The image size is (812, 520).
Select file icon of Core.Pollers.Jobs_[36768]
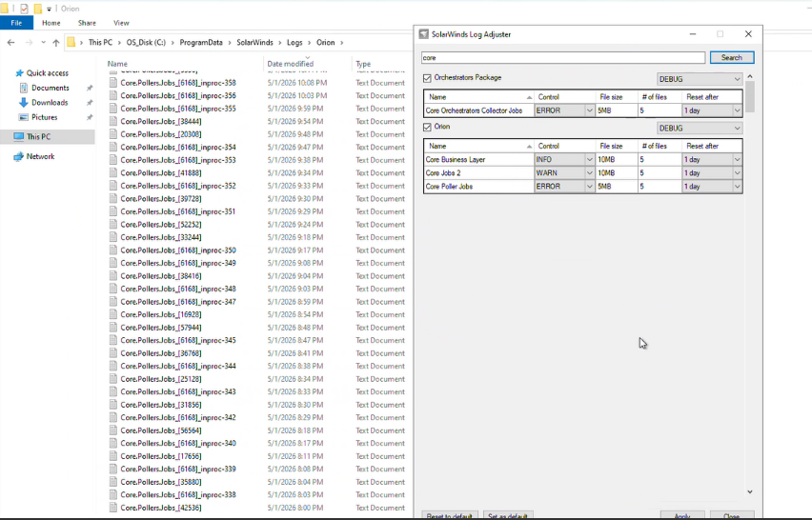point(112,353)
